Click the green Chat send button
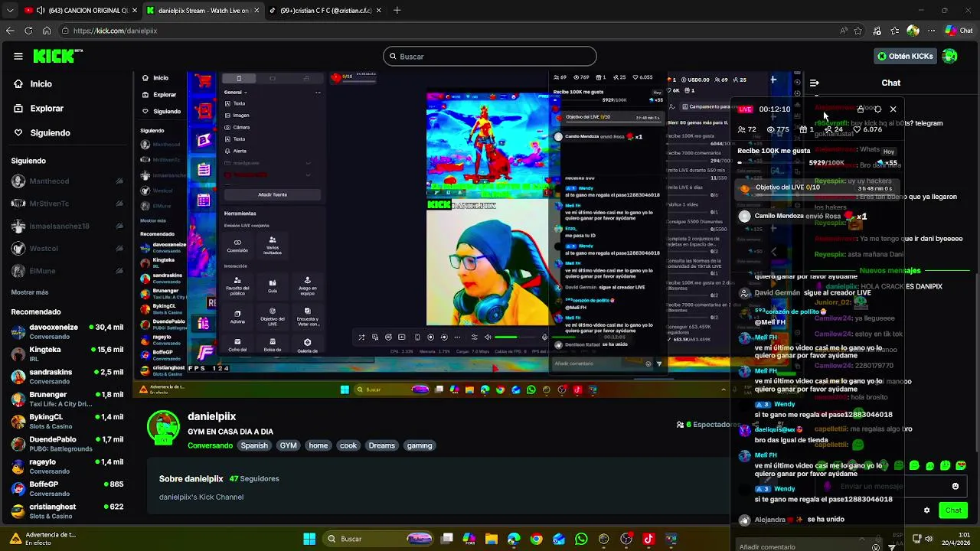The image size is (980, 551). pos(953,510)
